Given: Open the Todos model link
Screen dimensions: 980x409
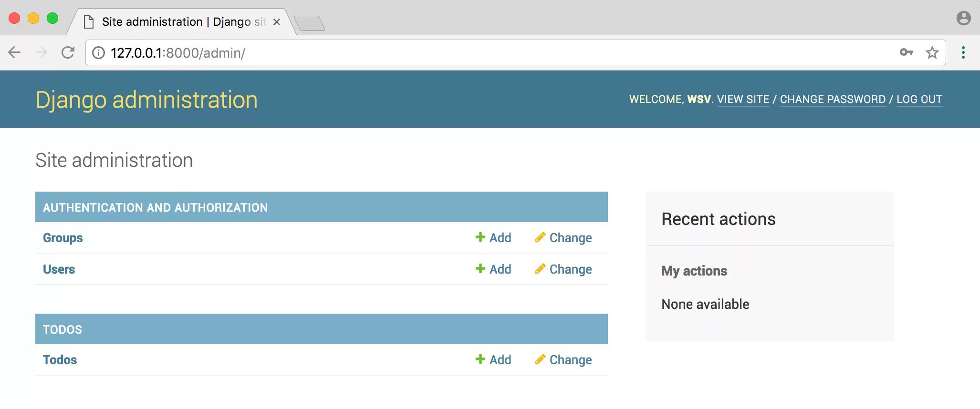Looking at the screenshot, I should point(60,359).
